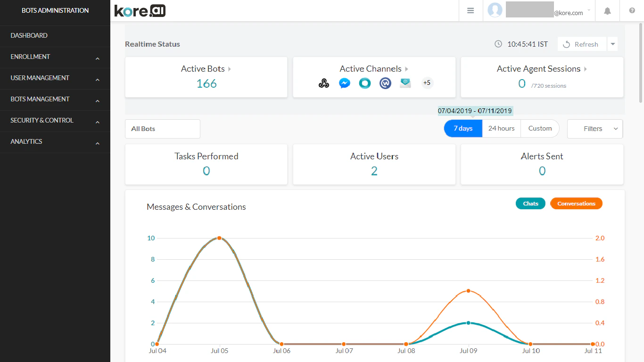This screenshot has height=362, width=644.
Task: Click the hamburger menu icon
Action: 470,10
